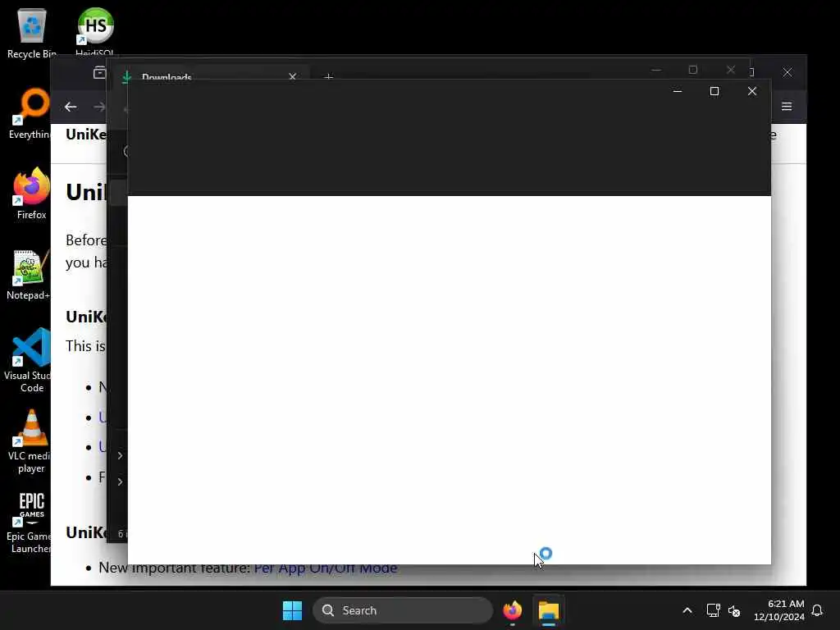Launch HeidiSQL from the desktop
This screenshot has height=630, width=840.
pos(95,31)
